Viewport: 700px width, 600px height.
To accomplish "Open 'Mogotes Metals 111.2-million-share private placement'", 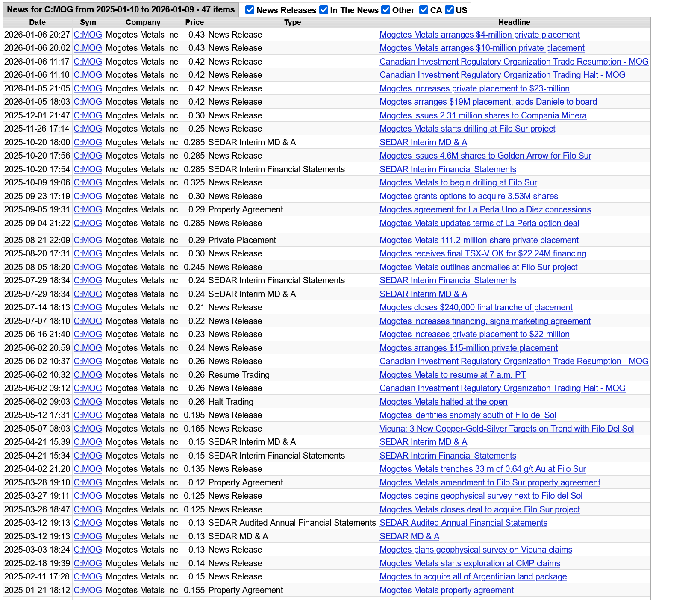I will click(479, 240).
